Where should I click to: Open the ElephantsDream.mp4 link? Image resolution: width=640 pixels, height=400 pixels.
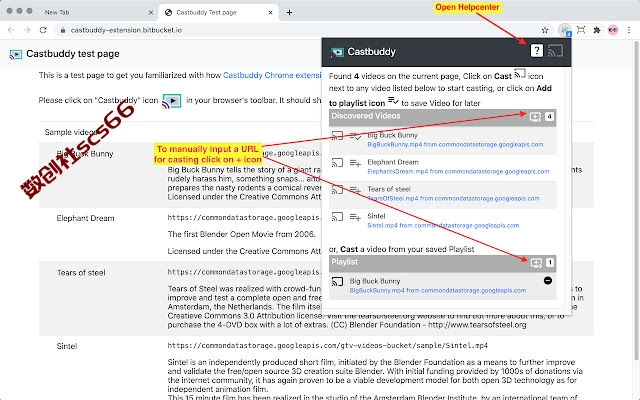[x=458, y=171]
